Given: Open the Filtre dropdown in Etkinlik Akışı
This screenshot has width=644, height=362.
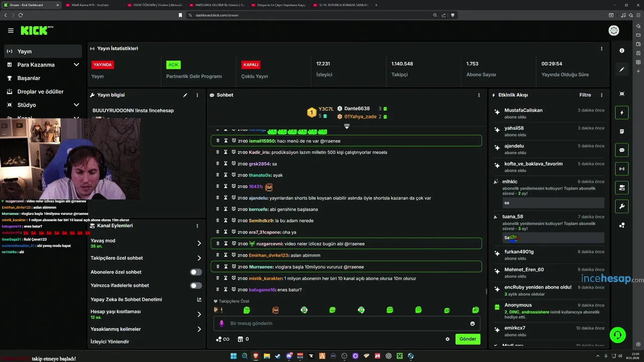Looking at the screenshot, I should click(x=585, y=95).
